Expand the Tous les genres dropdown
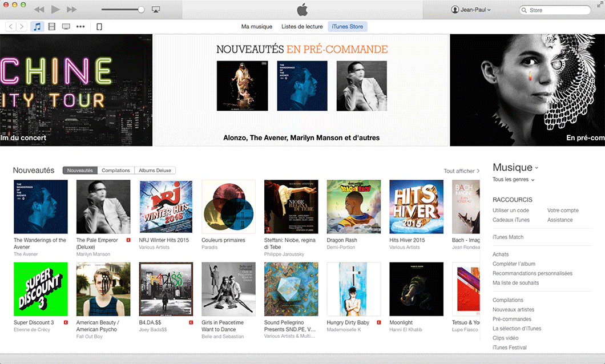 (514, 179)
